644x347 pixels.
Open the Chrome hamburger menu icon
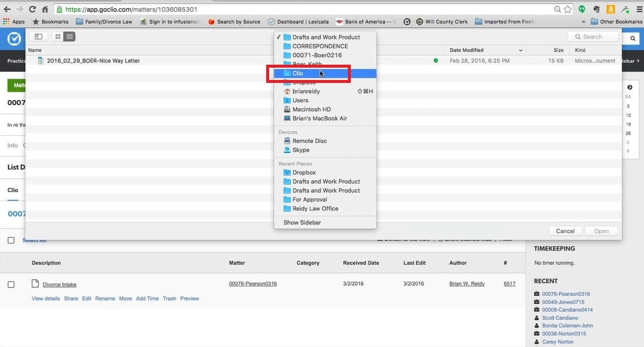(639, 9)
